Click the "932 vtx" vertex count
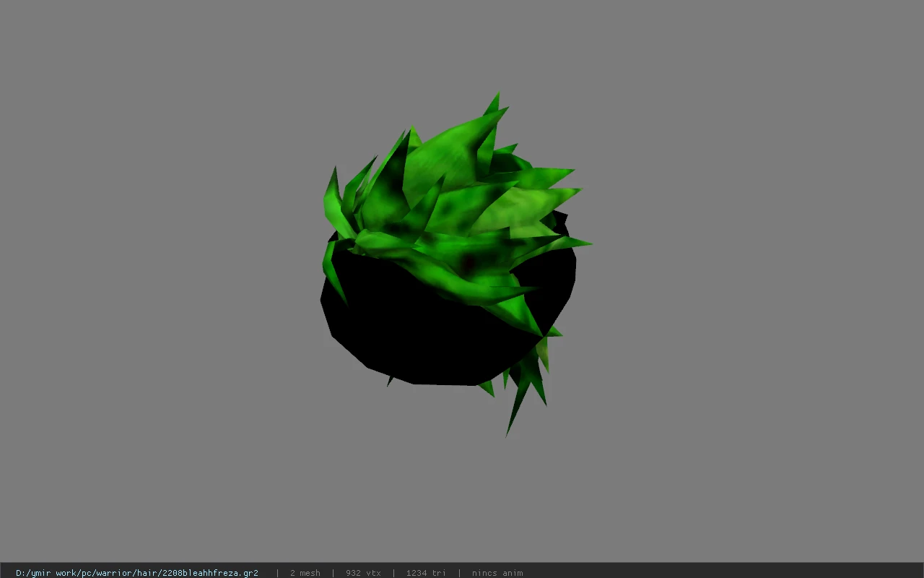 coord(363,573)
